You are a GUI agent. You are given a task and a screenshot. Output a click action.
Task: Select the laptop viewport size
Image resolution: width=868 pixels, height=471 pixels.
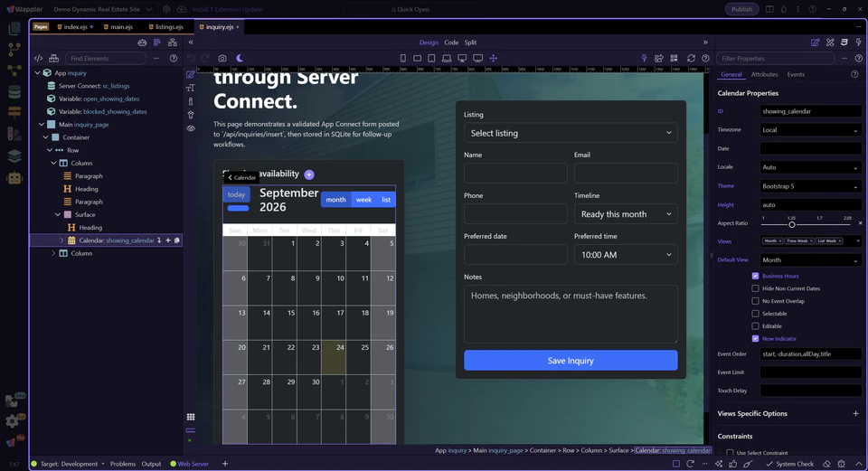446,58
